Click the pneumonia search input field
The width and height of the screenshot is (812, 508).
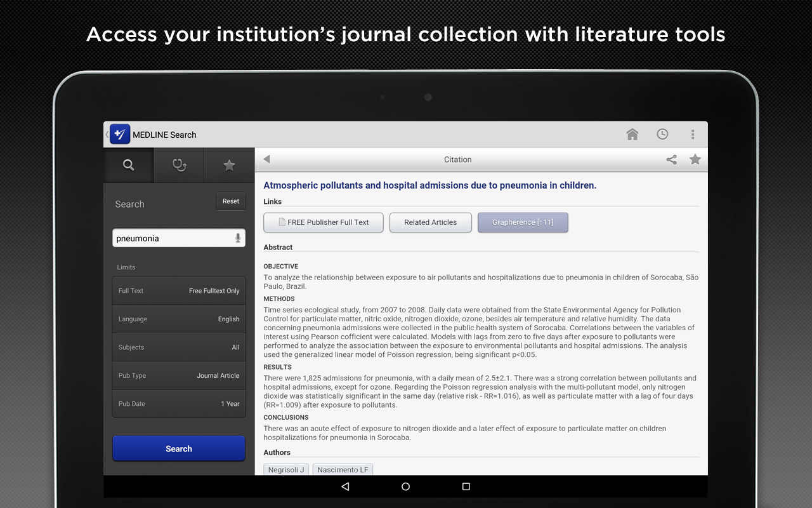[171, 237]
